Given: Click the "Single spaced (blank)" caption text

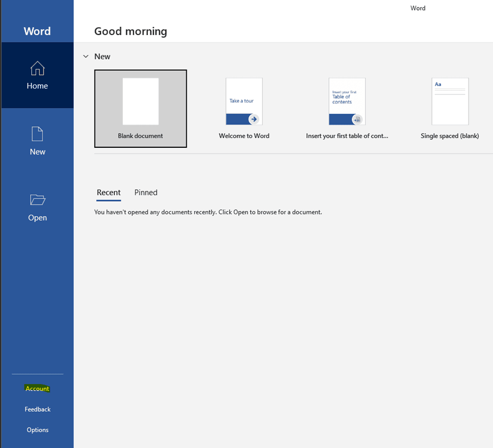Looking at the screenshot, I should pyautogui.click(x=450, y=136).
